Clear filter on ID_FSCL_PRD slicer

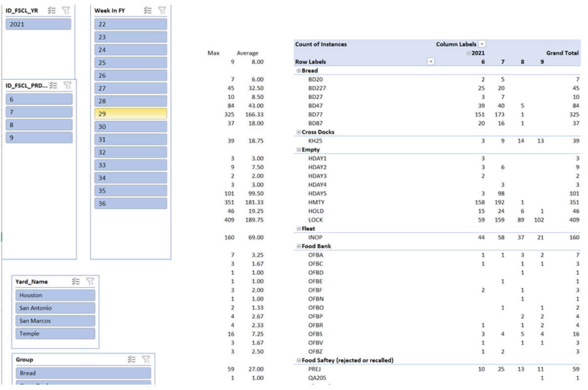(x=67, y=86)
